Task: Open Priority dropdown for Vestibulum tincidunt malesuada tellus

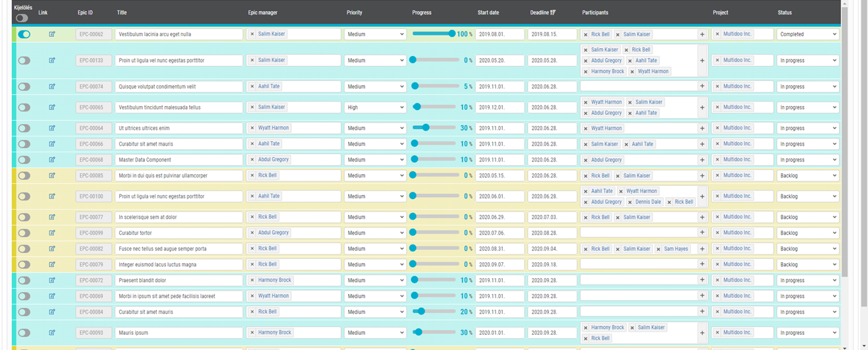Action: click(375, 107)
